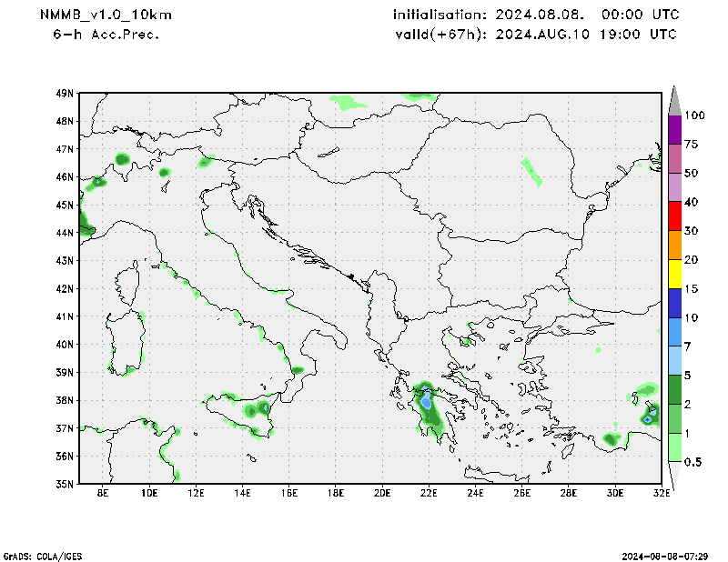Click the pink 50–75 mm legend swatch
728x562 pixels.
point(675,158)
